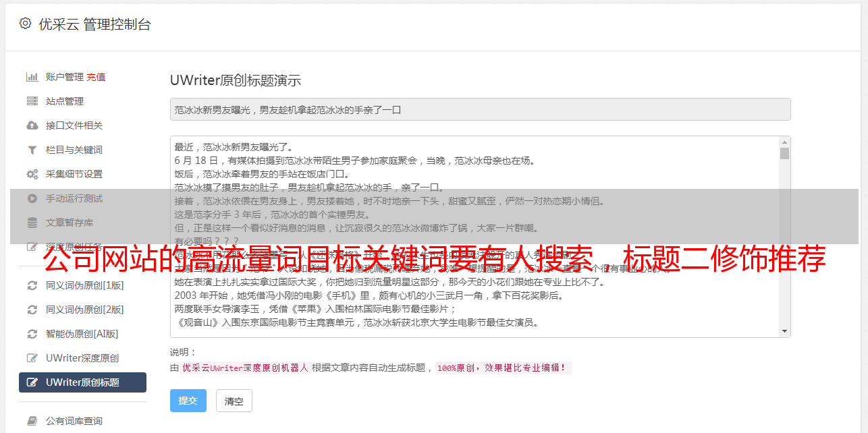Open 采集细节设置 in the sidebar

click(x=74, y=174)
